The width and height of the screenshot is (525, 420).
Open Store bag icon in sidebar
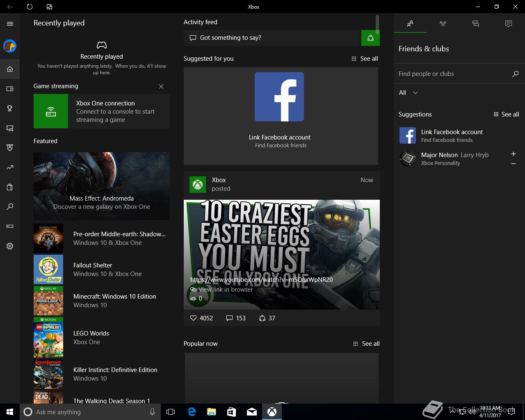click(x=10, y=187)
